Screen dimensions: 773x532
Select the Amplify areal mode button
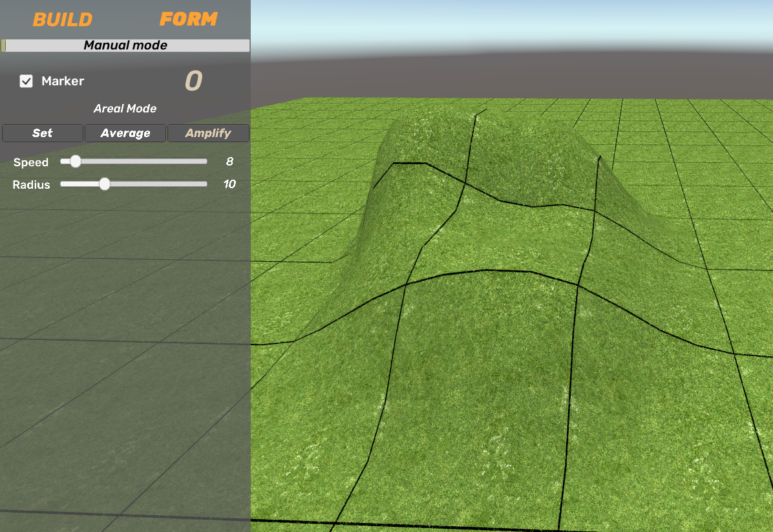[x=208, y=133]
